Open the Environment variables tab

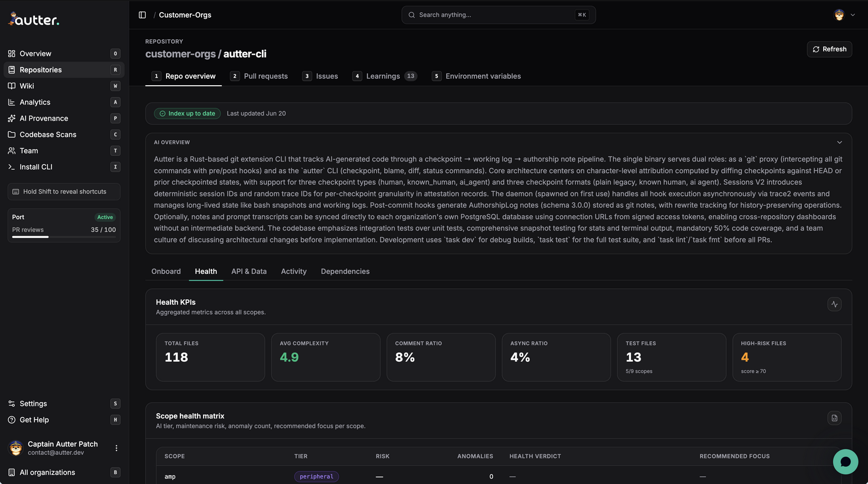tap(476, 76)
